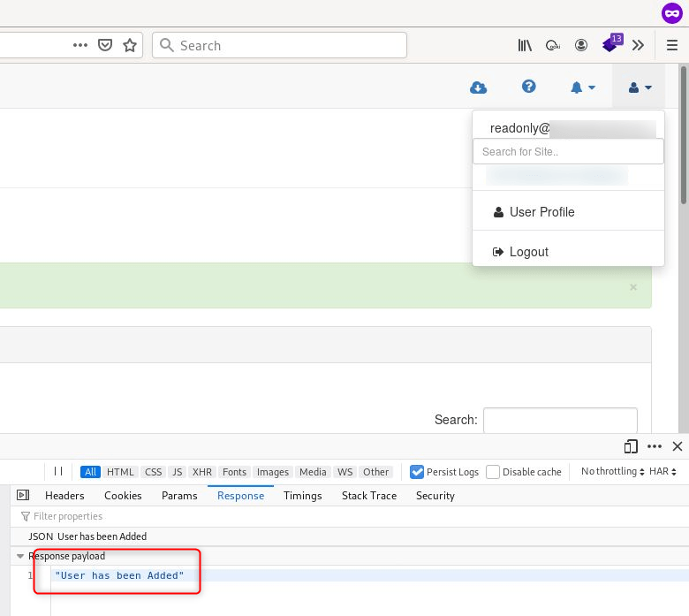Collapse the Response payload section
689x616 pixels.
(21, 556)
